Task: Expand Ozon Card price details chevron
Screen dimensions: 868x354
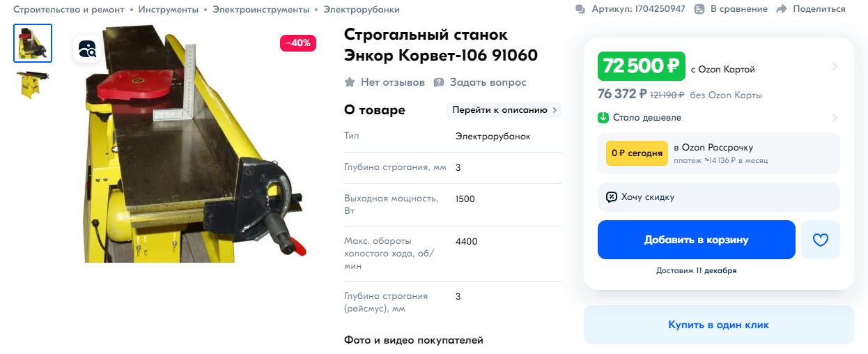Action: (x=835, y=67)
